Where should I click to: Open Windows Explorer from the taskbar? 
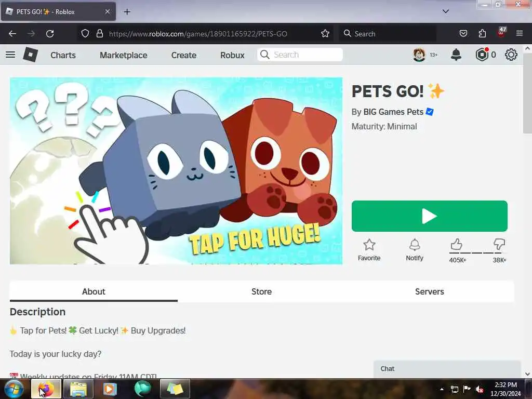tap(78, 389)
